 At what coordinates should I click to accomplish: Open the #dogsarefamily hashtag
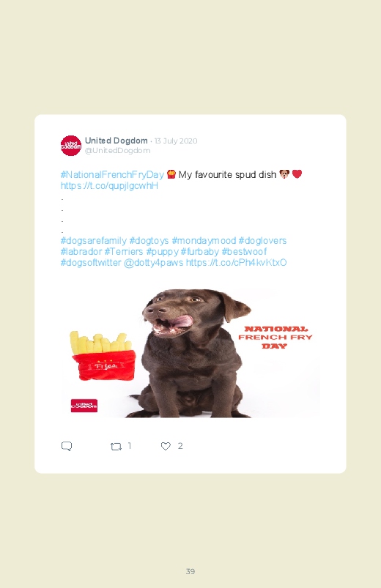pyautogui.click(x=94, y=241)
